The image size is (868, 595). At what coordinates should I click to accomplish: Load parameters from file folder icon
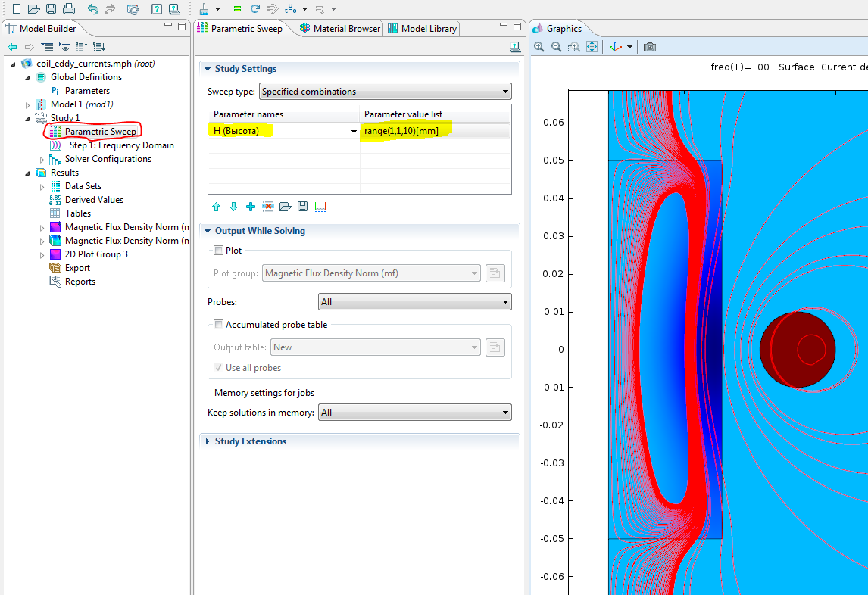click(285, 207)
